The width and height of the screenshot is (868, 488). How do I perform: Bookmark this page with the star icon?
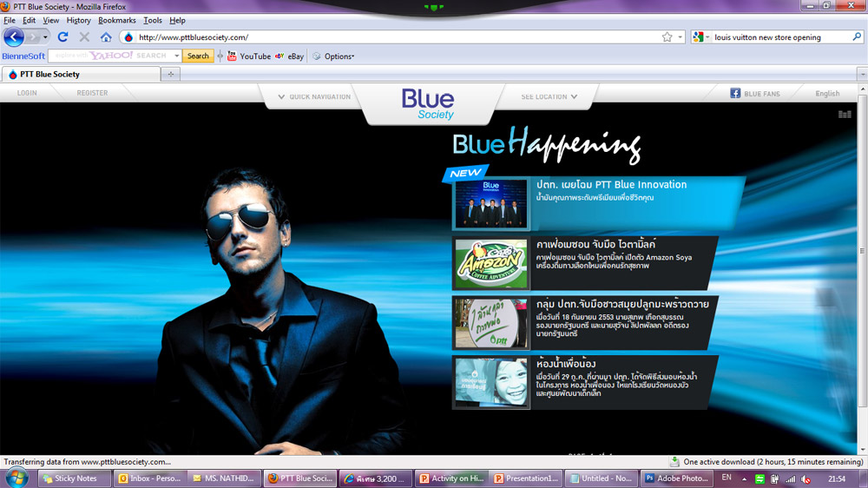click(667, 37)
